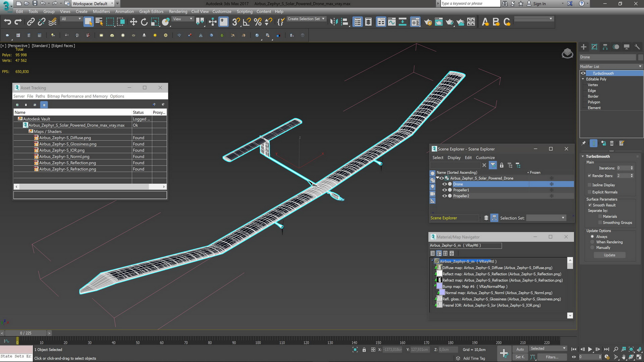This screenshot has height=362, width=644.
Task: Click the Mirror tool icon
Action: (334, 22)
